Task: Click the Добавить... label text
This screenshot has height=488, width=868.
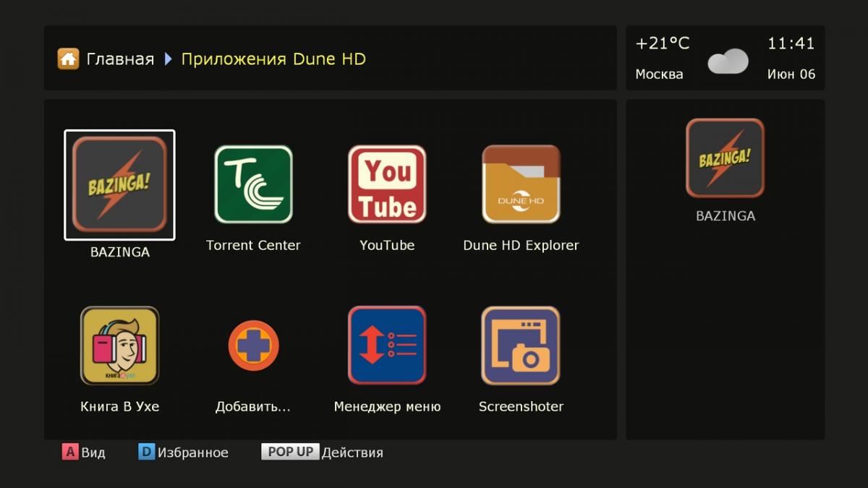Action: [253, 406]
